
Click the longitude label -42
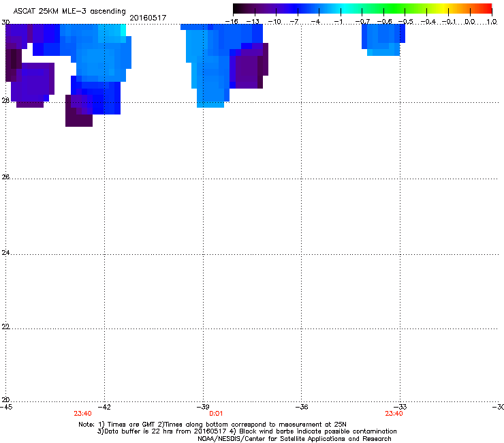coord(104,408)
